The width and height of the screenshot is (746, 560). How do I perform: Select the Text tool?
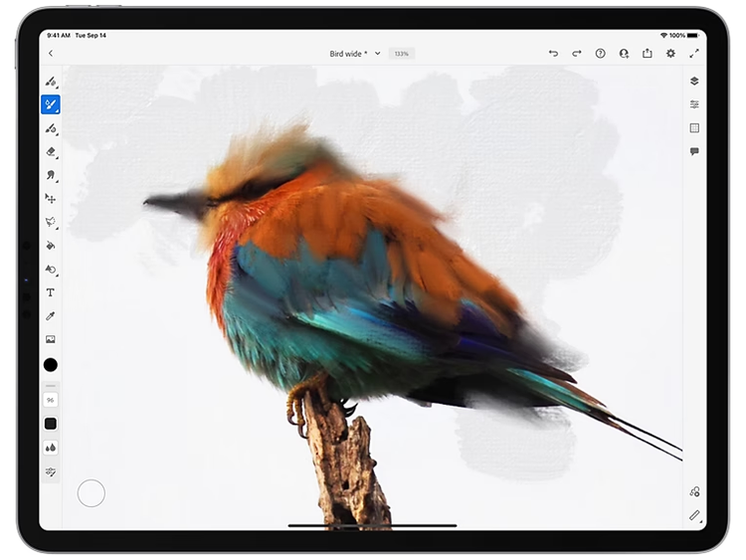click(x=51, y=292)
